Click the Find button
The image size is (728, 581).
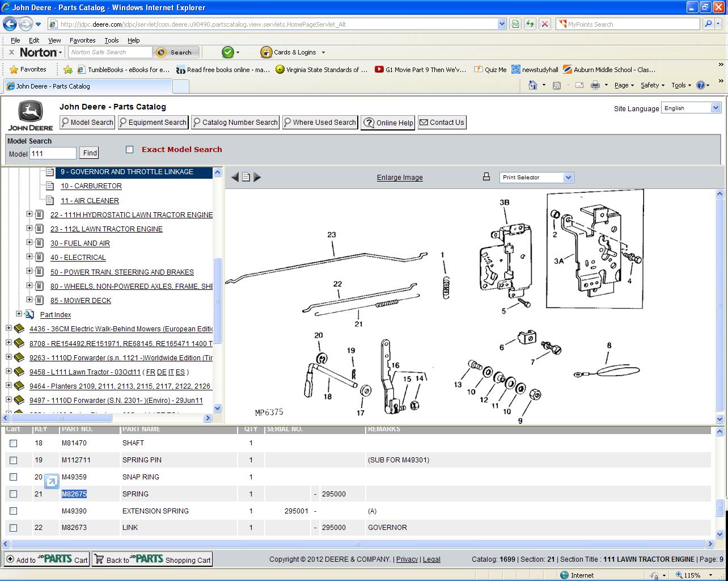click(90, 153)
